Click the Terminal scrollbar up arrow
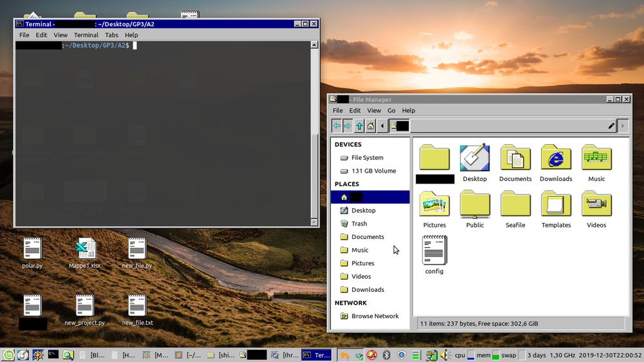 314,45
